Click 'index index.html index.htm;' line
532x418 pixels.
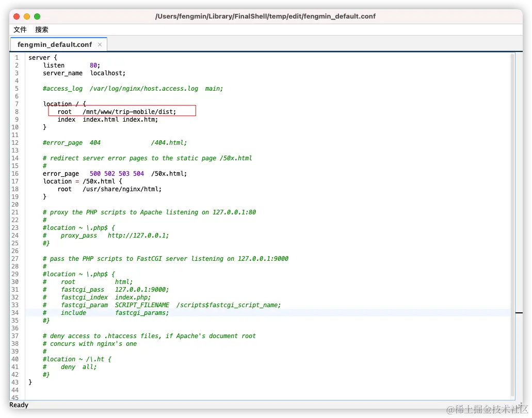pos(107,120)
